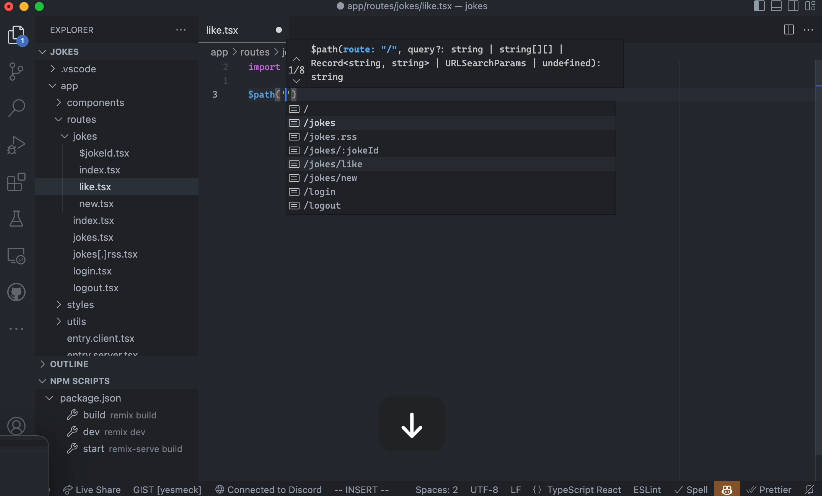
Task: Click the Accounts icon in activity bar
Action: [16, 427]
